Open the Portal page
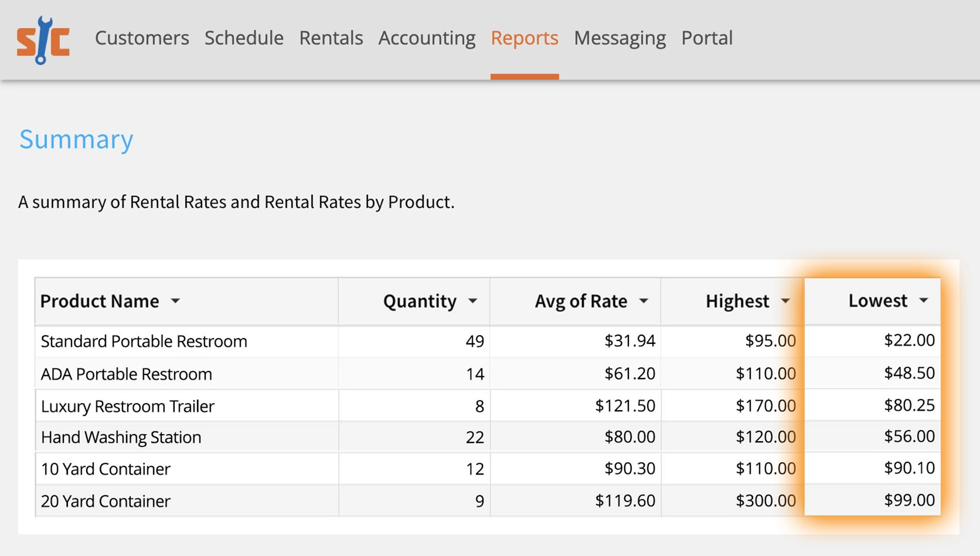Viewport: 980px width, 556px height. pos(707,38)
